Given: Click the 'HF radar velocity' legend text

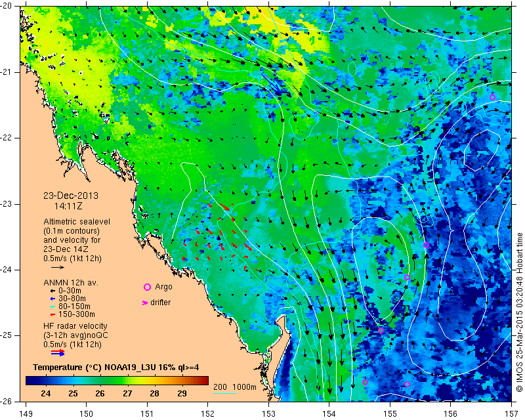Looking at the screenshot, I should click(x=75, y=326).
